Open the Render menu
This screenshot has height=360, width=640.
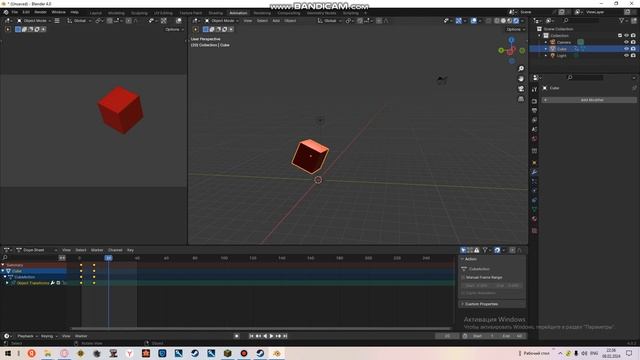coord(40,12)
